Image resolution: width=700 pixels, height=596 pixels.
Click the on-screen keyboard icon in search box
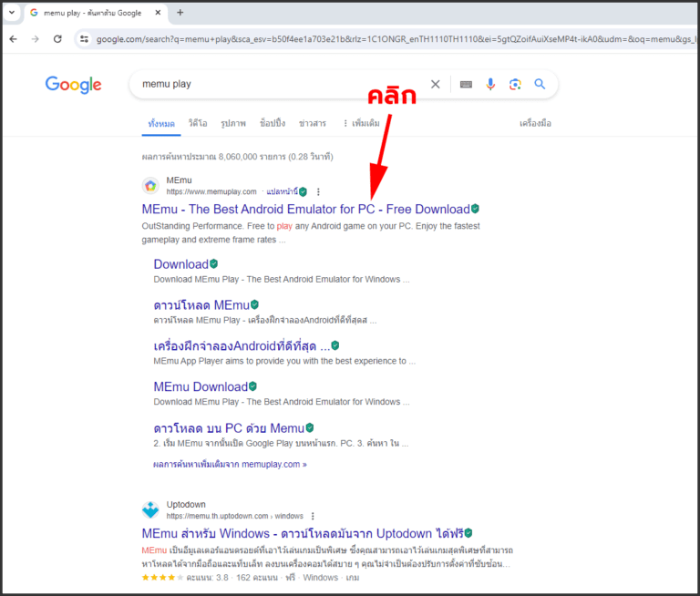466,84
